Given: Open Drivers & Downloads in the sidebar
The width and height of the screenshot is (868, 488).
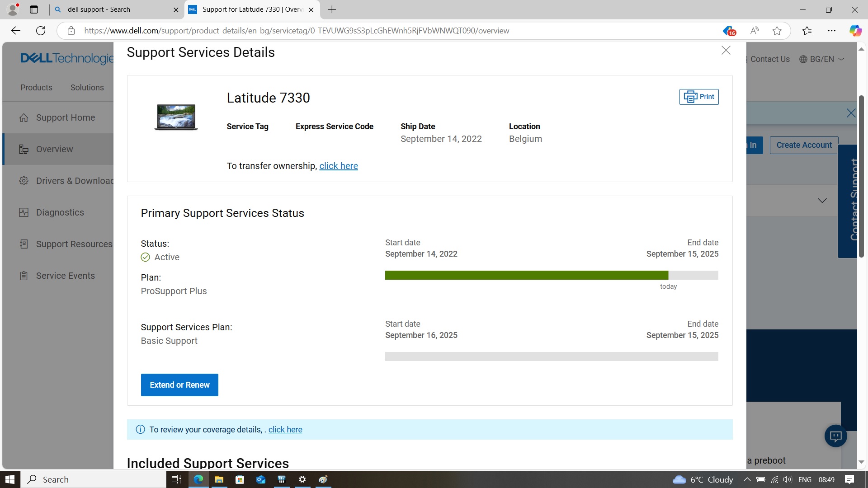Looking at the screenshot, I should (x=58, y=181).
